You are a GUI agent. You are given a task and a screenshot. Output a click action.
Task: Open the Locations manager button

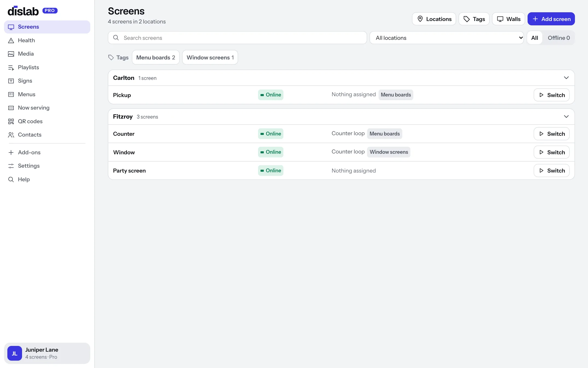[x=434, y=19]
